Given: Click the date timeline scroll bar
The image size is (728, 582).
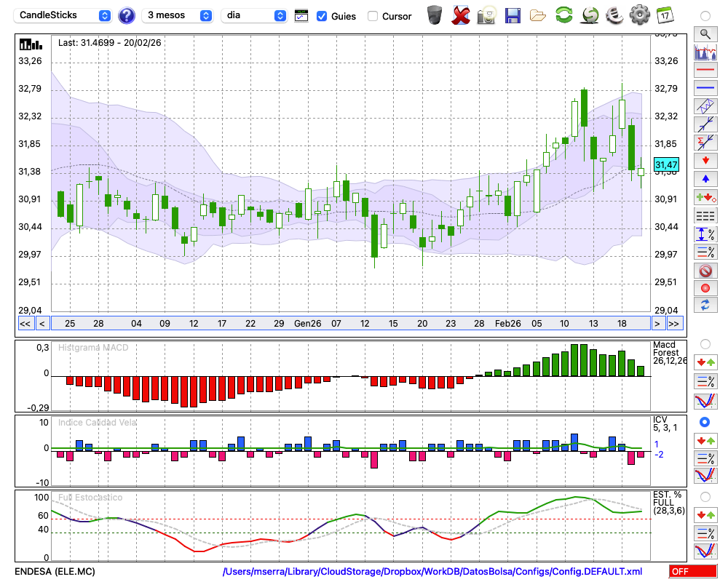Looking at the screenshot, I should coord(349,323).
